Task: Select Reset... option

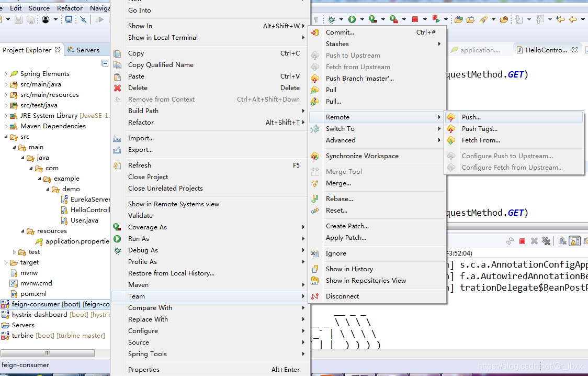Action: click(x=377, y=211)
